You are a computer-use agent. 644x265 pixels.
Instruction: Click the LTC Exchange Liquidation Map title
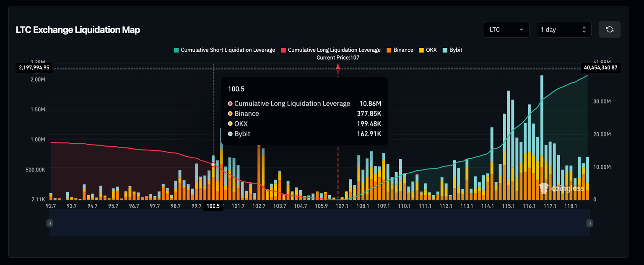(x=78, y=30)
